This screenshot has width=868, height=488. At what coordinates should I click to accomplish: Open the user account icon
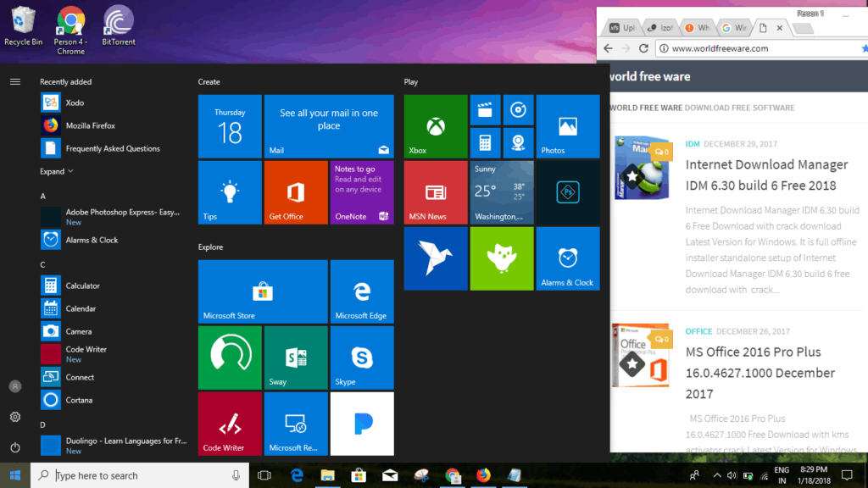(15, 386)
